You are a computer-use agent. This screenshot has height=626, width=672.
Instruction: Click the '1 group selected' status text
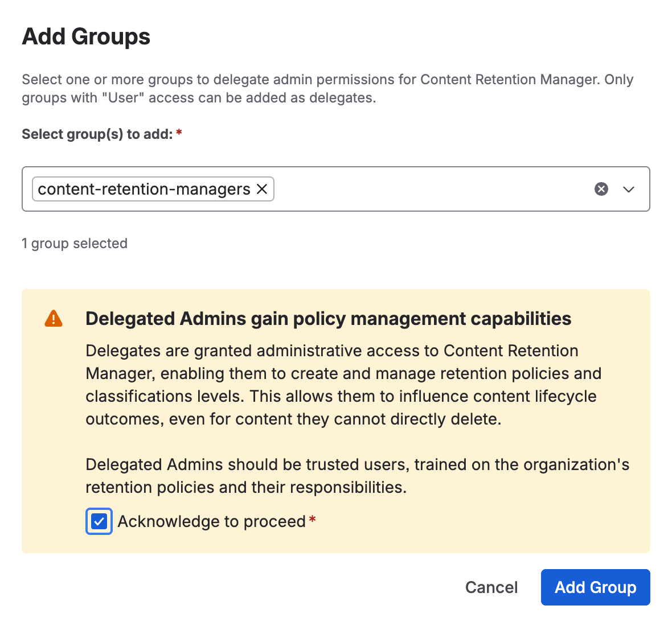tap(75, 244)
